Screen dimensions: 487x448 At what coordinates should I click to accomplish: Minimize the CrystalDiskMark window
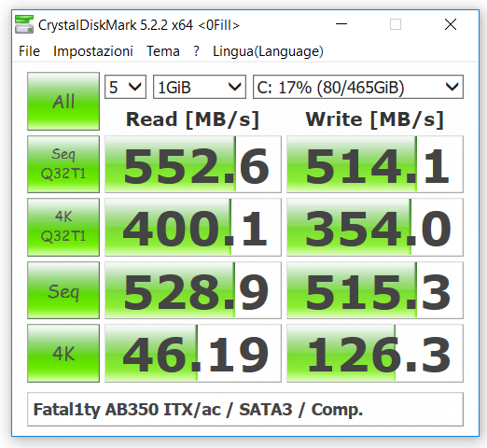click(x=341, y=24)
